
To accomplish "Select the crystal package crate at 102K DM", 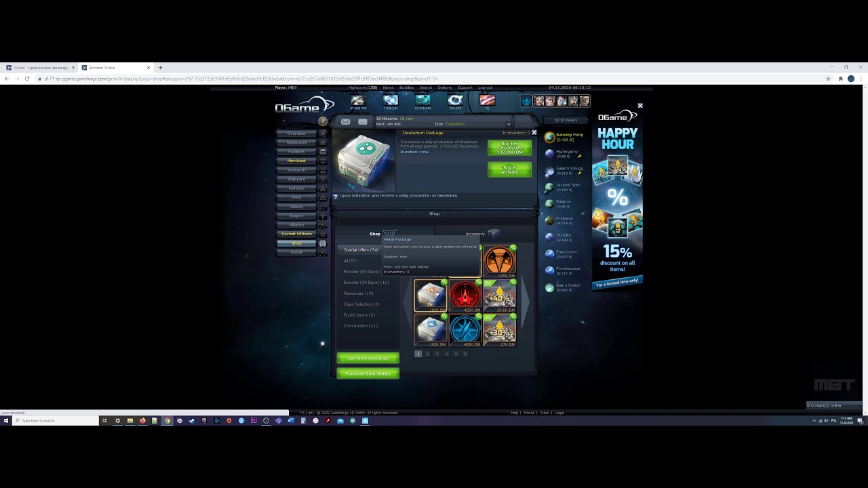I will 431,329.
